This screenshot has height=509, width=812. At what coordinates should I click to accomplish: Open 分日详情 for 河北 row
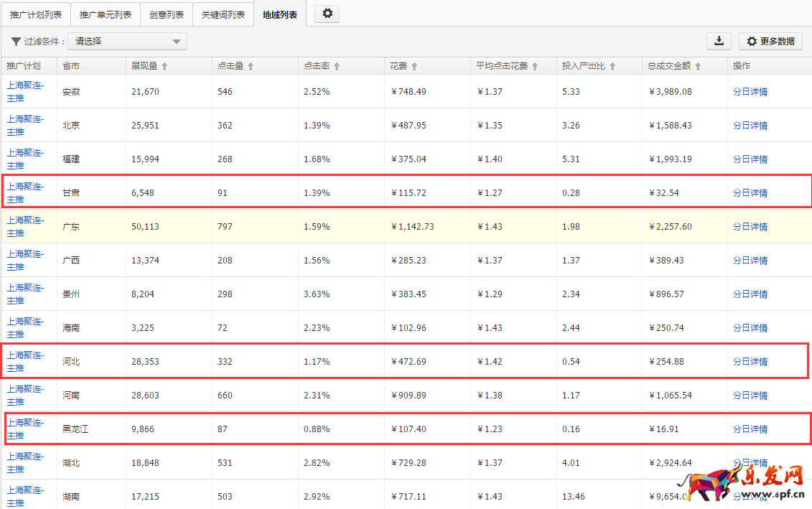click(750, 361)
